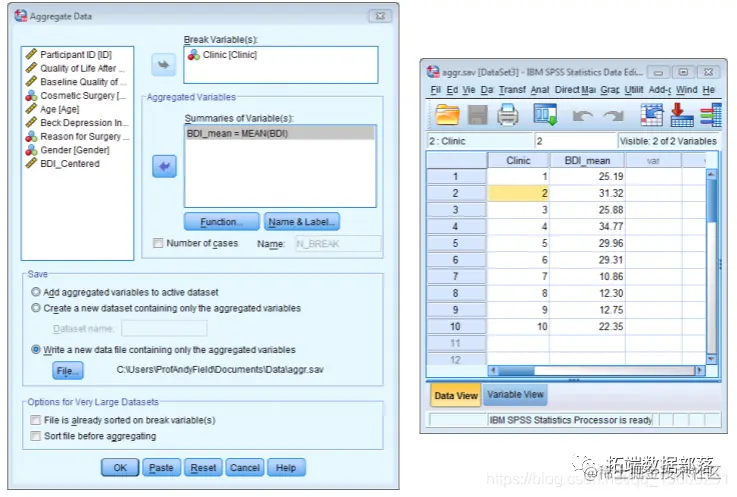Click the Clinic column header
The height and width of the screenshot is (497, 737).
click(518, 160)
